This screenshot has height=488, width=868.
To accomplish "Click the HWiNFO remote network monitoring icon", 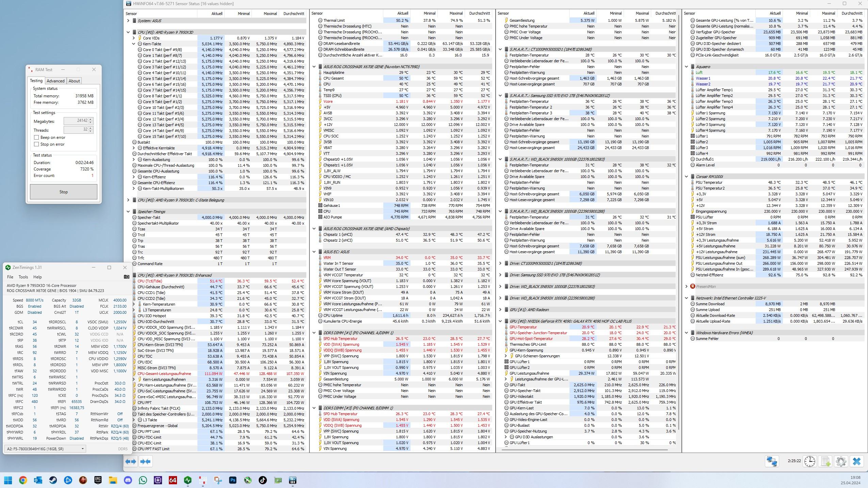I will point(772,461).
